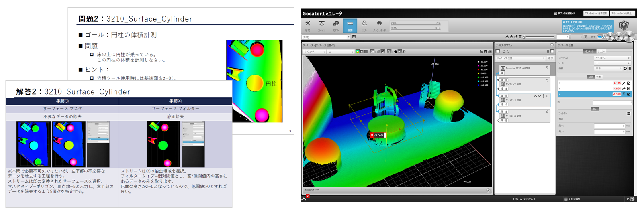Click the download replay data icon
This screenshot has height=215, width=644.
(507, 37)
